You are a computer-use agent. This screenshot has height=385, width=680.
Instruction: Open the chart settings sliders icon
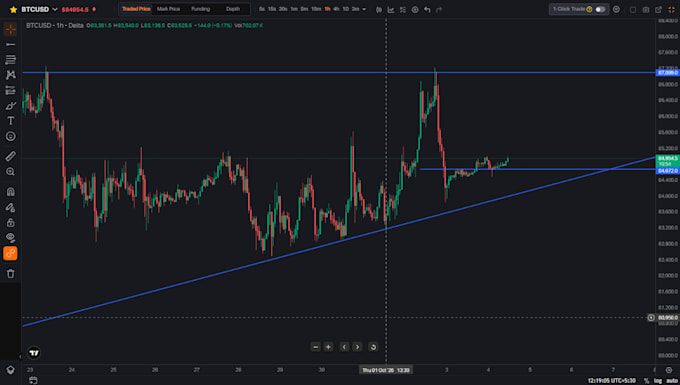pos(403,10)
